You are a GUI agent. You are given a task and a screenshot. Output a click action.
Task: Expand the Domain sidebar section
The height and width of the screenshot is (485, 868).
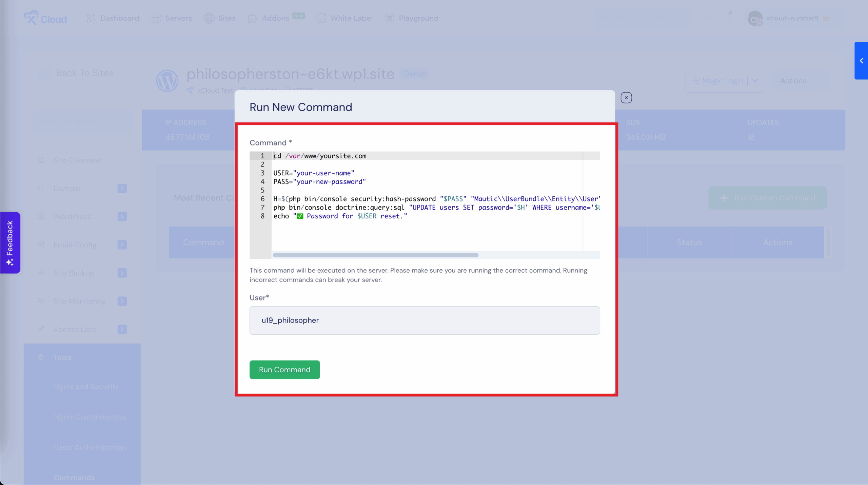[x=122, y=188]
